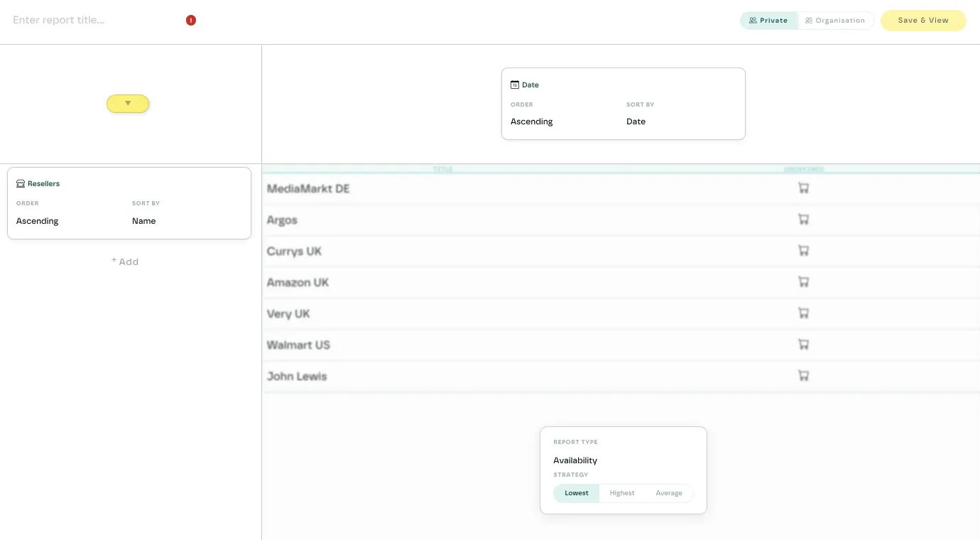The image size is (980, 540).
Task: Click the cart icon in Argos row
Action: click(x=804, y=220)
